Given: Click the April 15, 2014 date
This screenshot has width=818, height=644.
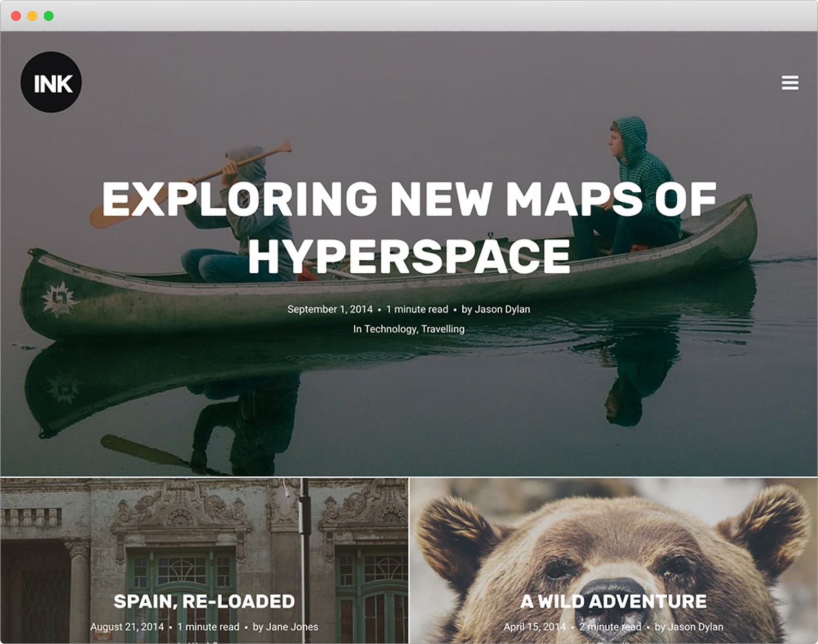Looking at the screenshot, I should 534,627.
